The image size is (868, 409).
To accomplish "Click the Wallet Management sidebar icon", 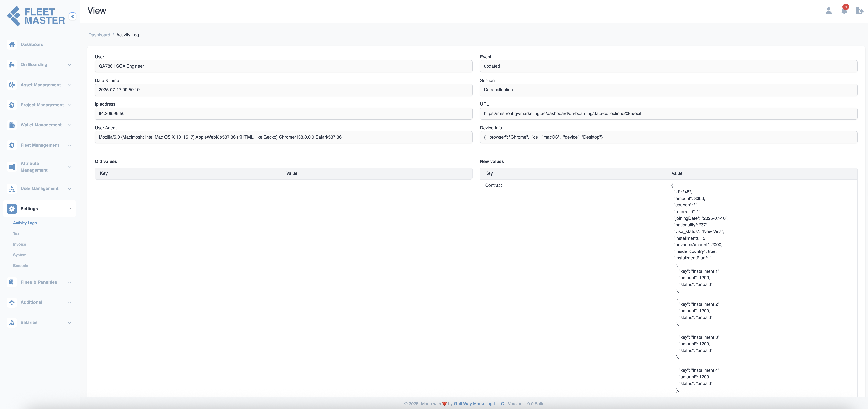I will pyautogui.click(x=12, y=125).
